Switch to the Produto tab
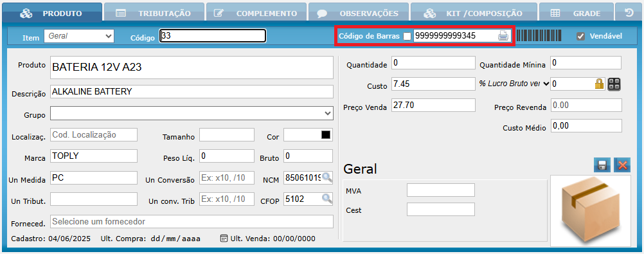The width and height of the screenshot is (644, 254). tap(52, 13)
